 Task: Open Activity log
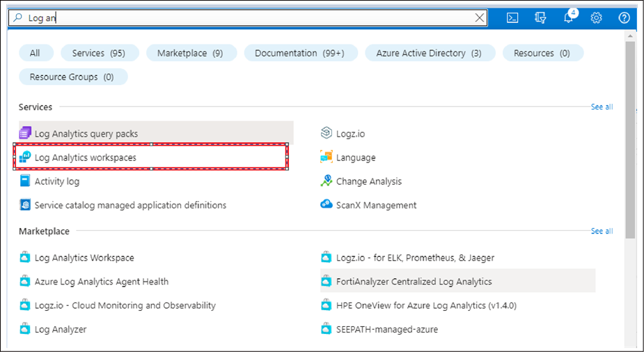tap(57, 181)
